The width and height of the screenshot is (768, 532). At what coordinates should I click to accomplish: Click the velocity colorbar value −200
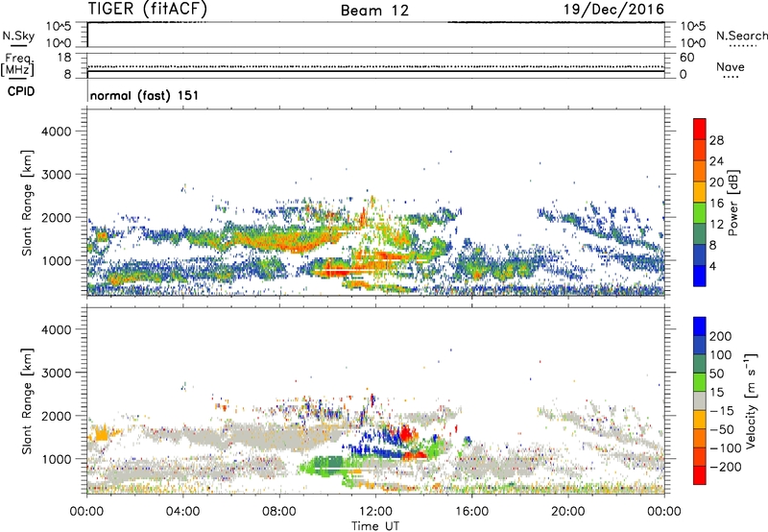tap(725, 467)
